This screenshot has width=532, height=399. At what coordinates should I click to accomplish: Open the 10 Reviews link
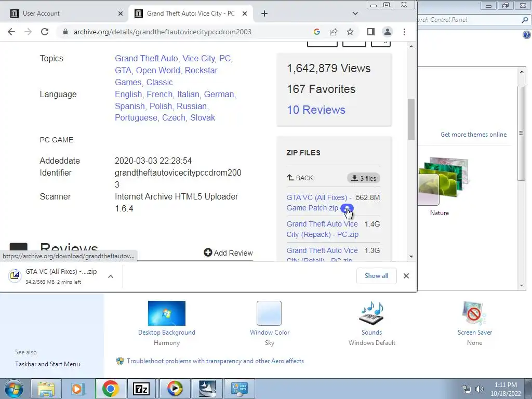tap(316, 110)
